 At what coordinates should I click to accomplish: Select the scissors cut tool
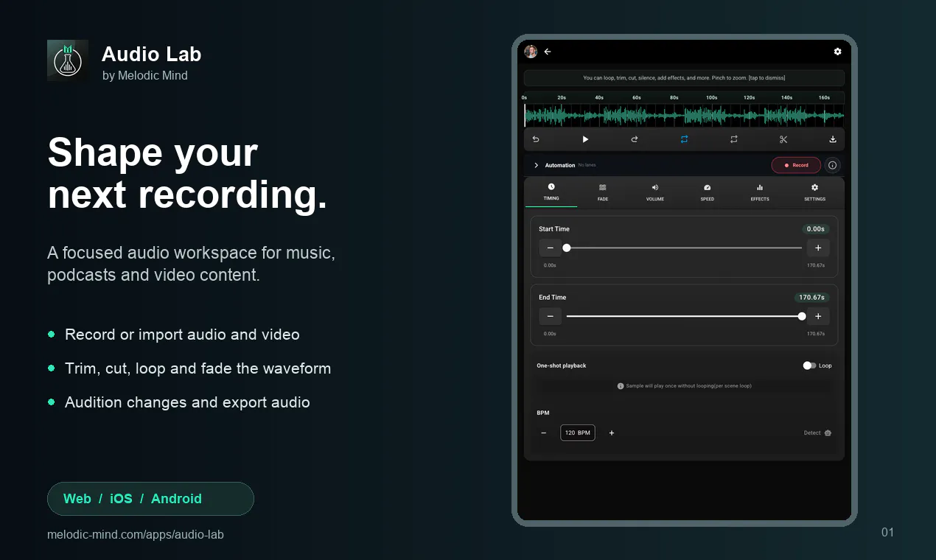pos(783,139)
